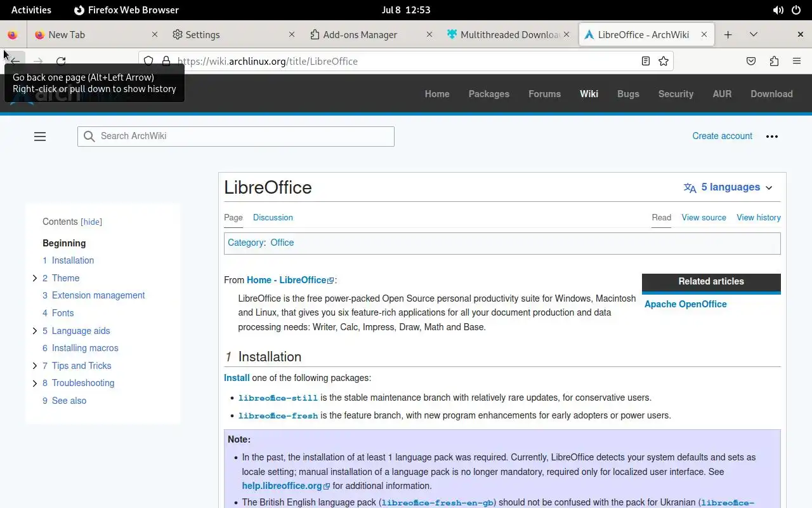Open the View source tab
Viewport: 812px width, 508px height.
click(x=704, y=217)
